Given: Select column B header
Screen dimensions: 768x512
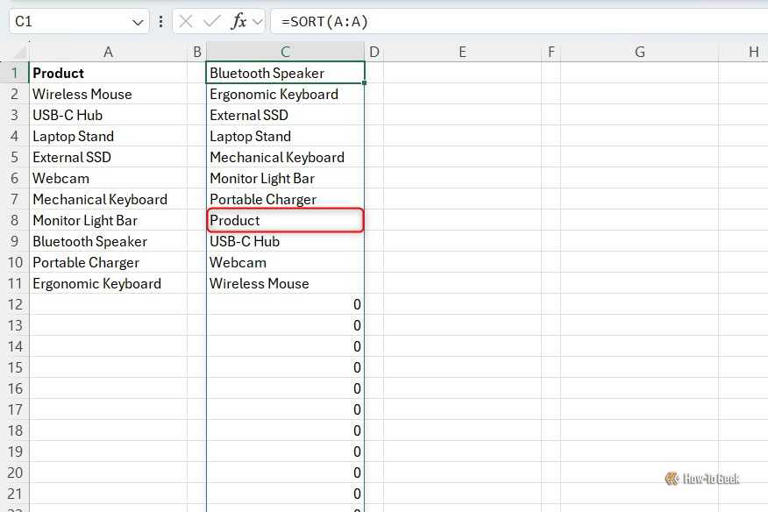Looking at the screenshot, I should click(x=197, y=52).
